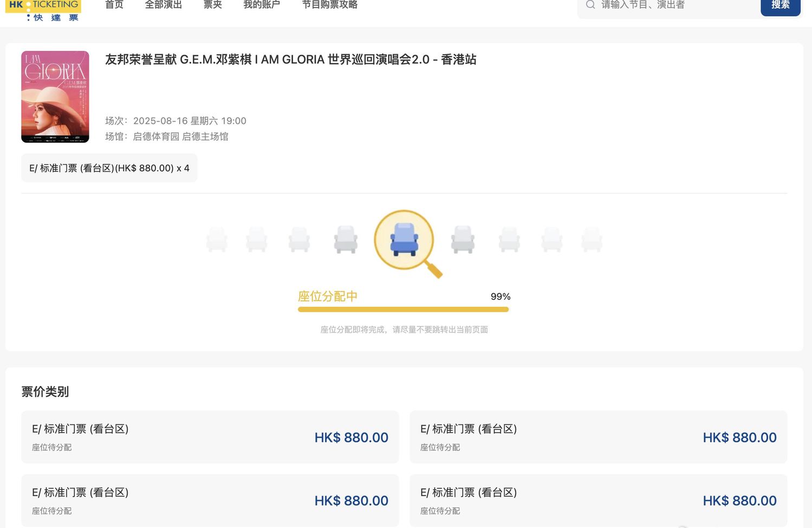812x528 pixels.
Task: Click the yellow 座位分配中 progress bar
Action: tap(403, 310)
